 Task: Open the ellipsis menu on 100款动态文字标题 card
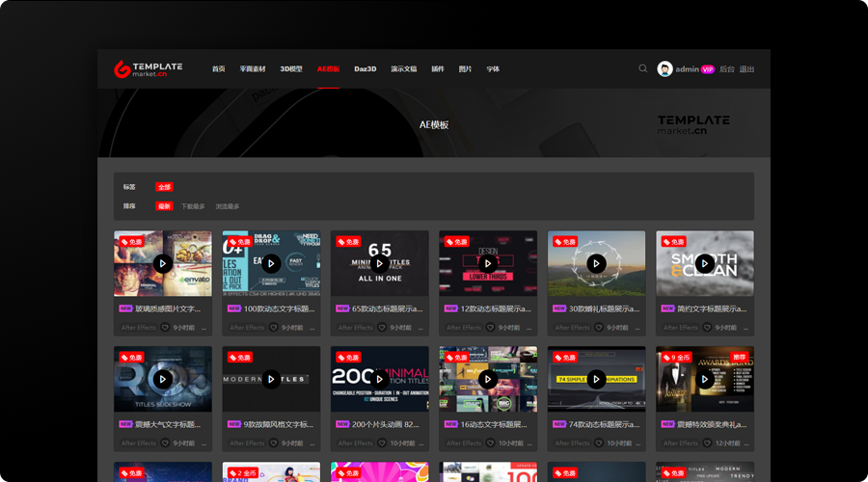(x=312, y=328)
